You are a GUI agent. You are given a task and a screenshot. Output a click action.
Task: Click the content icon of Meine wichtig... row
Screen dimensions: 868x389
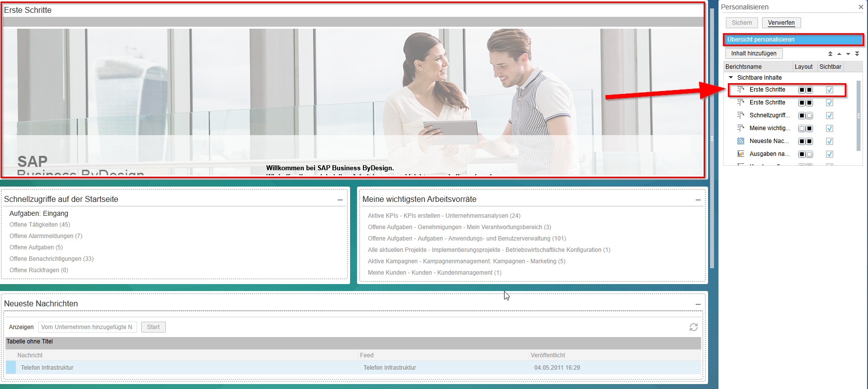click(x=741, y=128)
